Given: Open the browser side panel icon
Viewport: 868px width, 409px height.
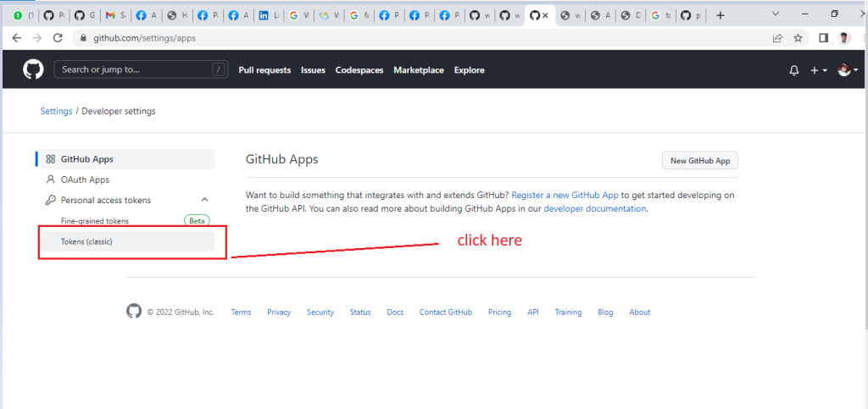Looking at the screenshot, I should (823, 38).
